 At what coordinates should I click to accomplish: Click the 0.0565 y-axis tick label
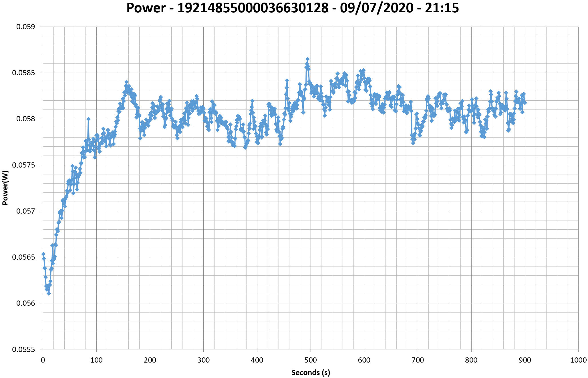click(x=23, y=257)
